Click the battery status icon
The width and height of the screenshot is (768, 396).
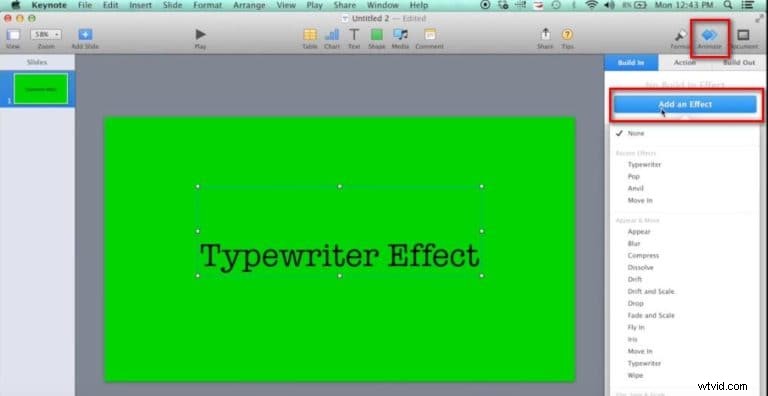pos(640,5)
